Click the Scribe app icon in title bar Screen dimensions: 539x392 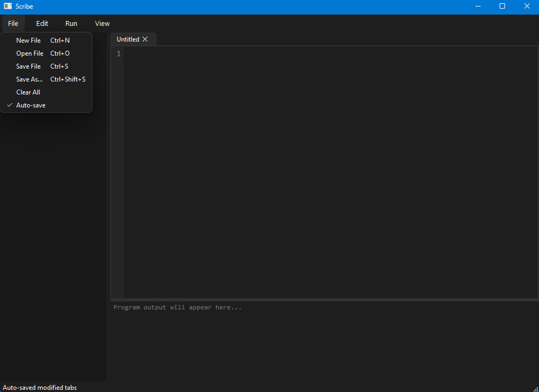tap(8, 6)
